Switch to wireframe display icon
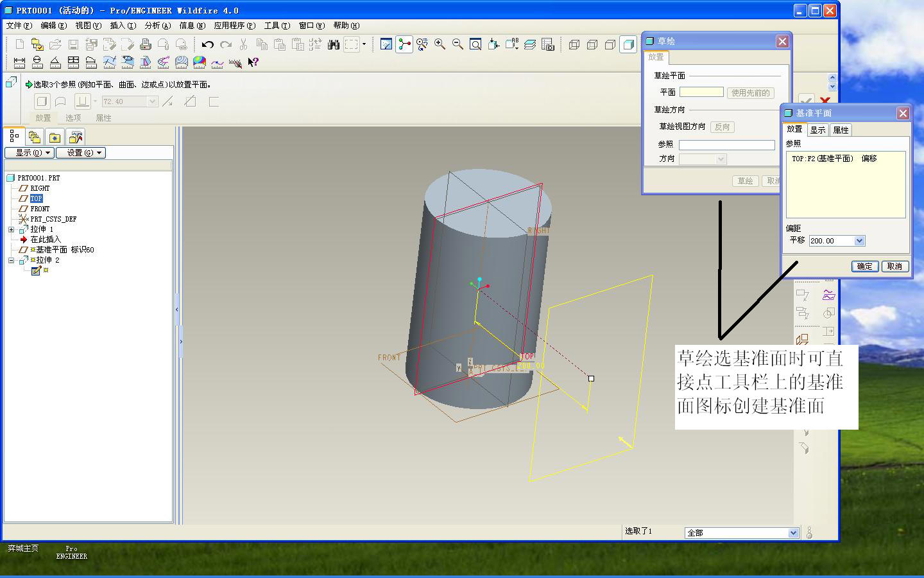Screen dimensions: 924x578 click(x=574, y=44)
